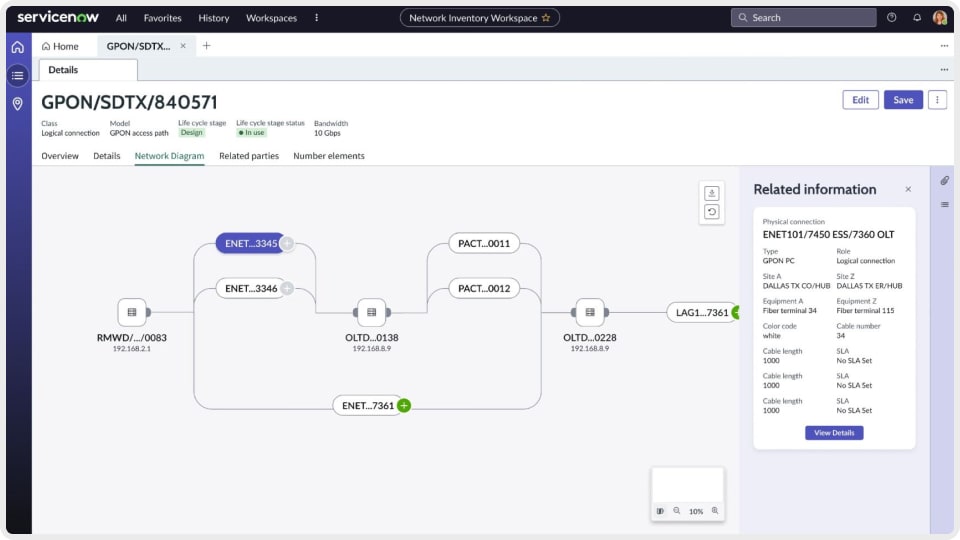The height and width of the screenshot is (540, 960).
Task: Select the OLTD...0138 equipment node icon
Action: pos(371,312)
